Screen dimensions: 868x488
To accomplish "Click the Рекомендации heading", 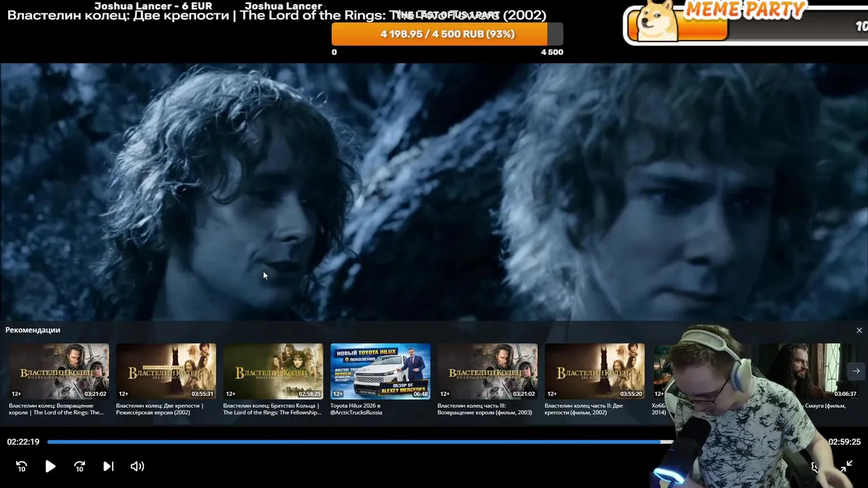I will [33, 330].
